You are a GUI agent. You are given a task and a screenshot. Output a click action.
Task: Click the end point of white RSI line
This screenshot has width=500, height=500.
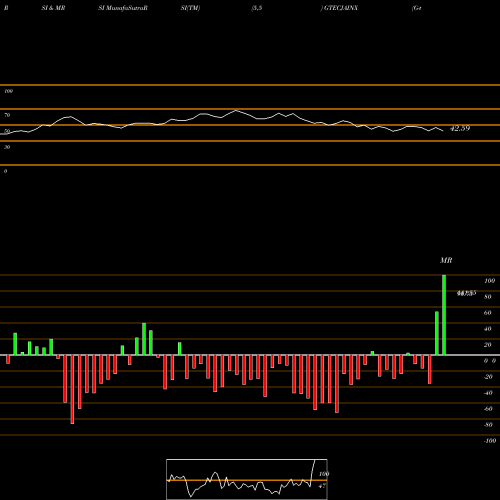click(x=443, y=130)
